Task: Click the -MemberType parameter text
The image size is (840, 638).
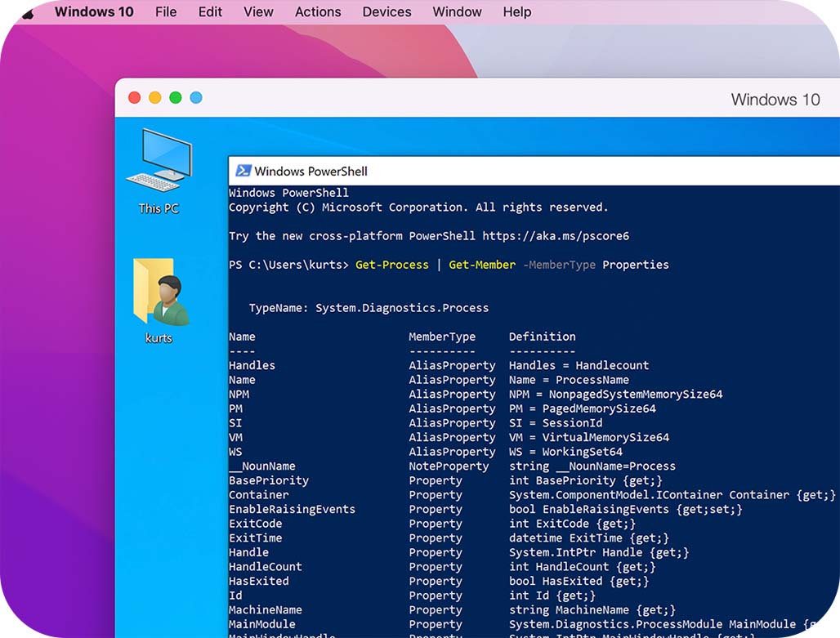Action: click(x=559, y=265)
